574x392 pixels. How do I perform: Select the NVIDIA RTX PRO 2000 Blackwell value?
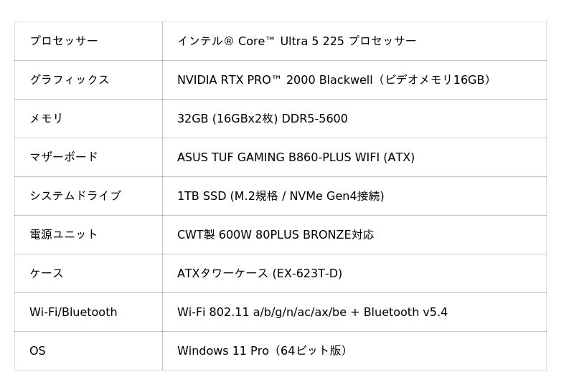[334, 80]
